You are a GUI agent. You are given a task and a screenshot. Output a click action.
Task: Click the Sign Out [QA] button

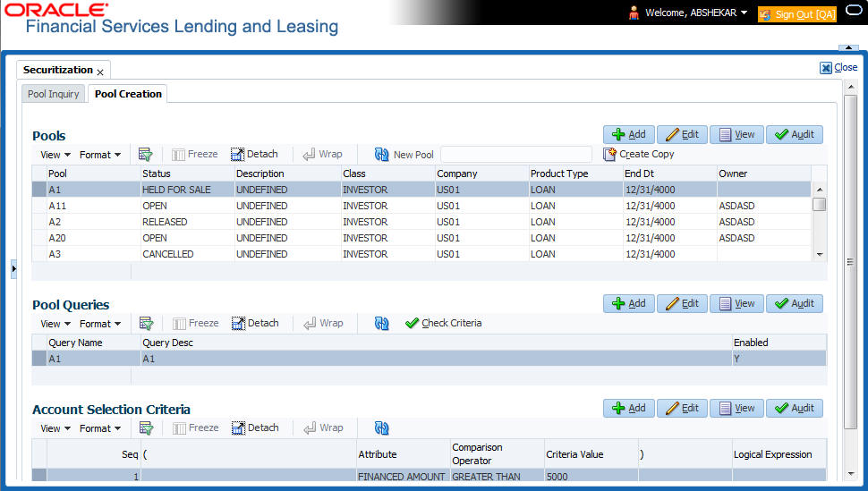click(797, 14)
